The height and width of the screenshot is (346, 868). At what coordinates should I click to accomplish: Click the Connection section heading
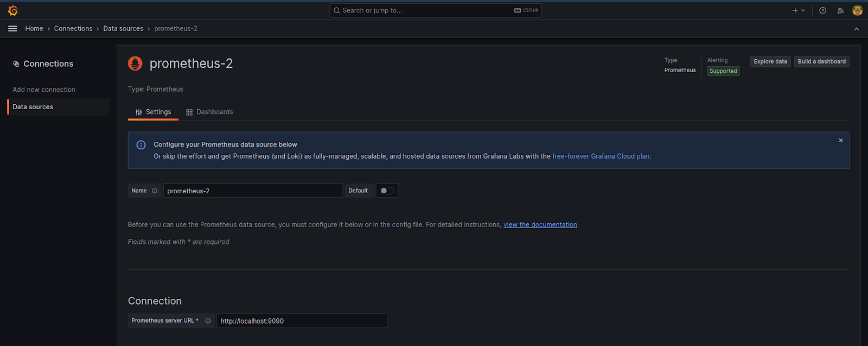click(x=155, y=301)
